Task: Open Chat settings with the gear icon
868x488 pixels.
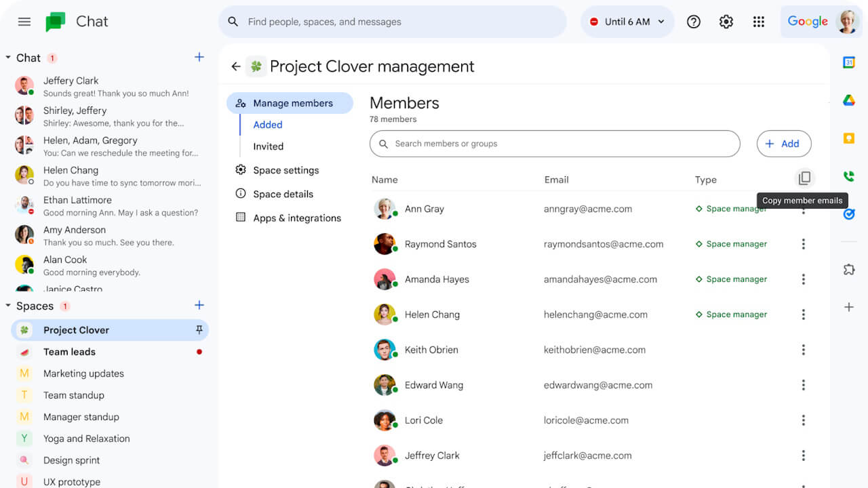Action: tap(726, 21)
